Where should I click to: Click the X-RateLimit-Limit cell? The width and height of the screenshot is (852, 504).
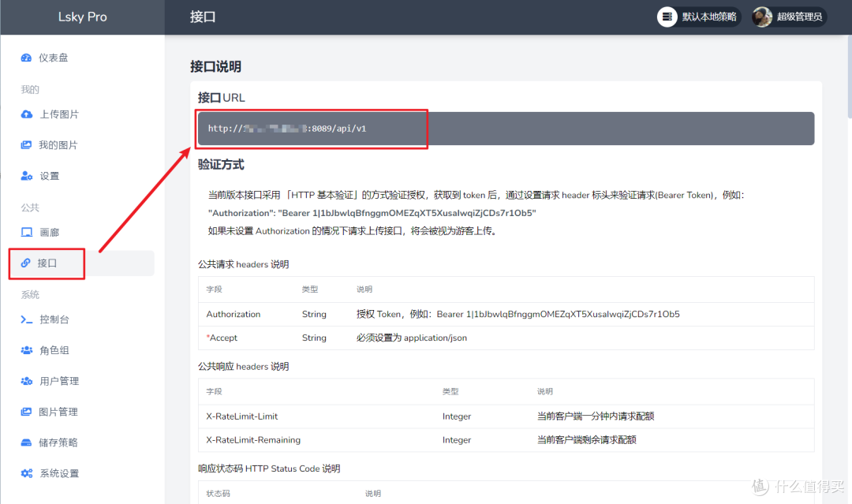[242, 416]
